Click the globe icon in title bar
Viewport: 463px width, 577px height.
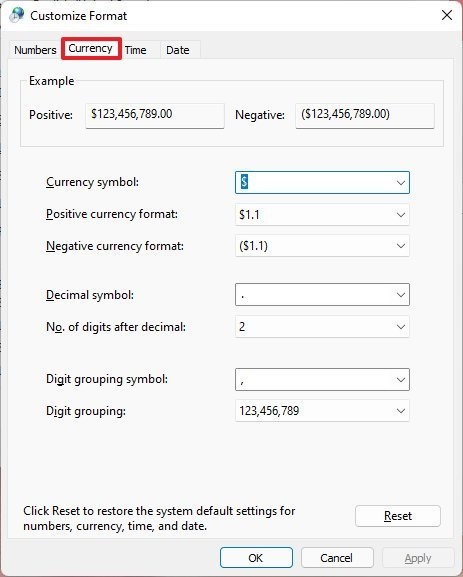(17, 15)
